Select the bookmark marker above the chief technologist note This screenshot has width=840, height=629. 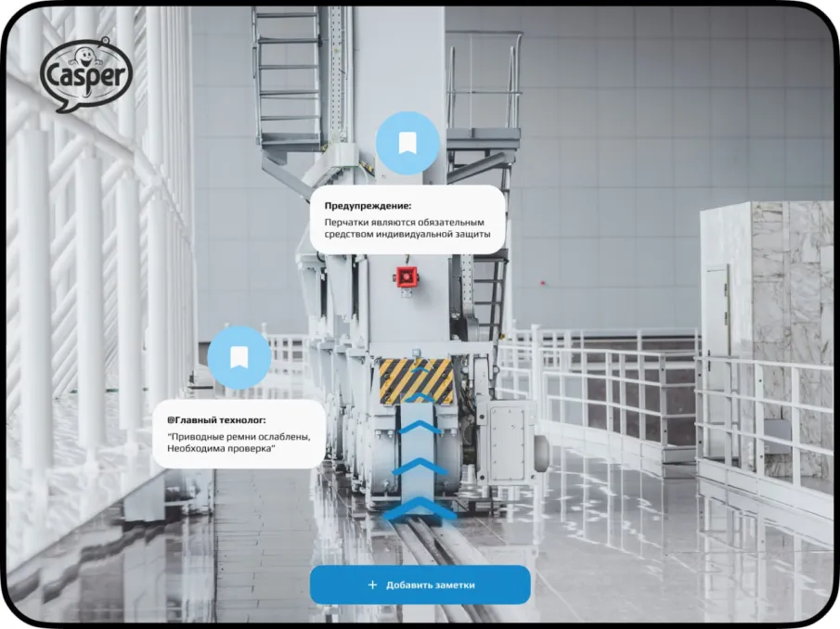click(x=239, y=357)
